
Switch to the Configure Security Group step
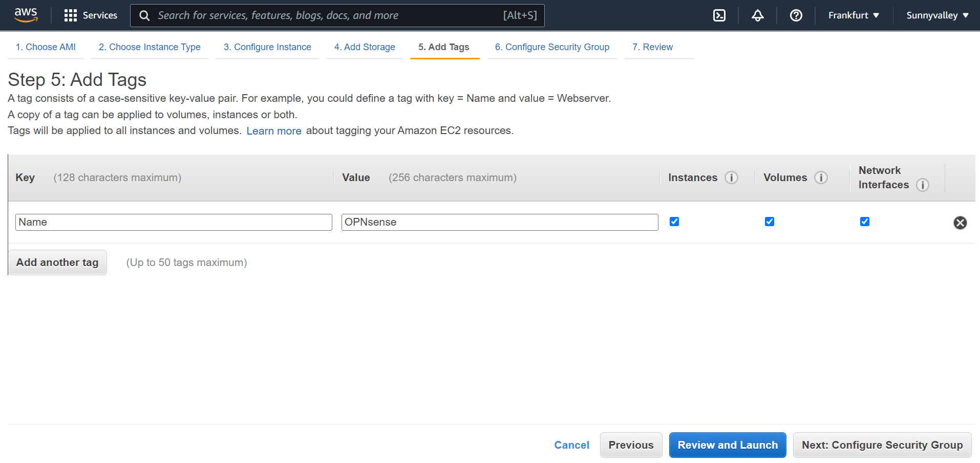tap(552, 47)
